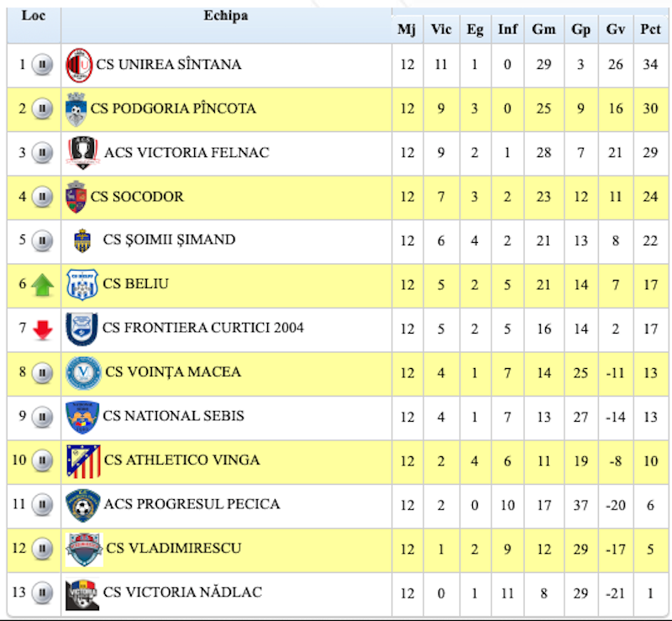This screenshot has height=621, width=672.
Task: Click the pause-style status icon at position 1
Action: [42, 65]
